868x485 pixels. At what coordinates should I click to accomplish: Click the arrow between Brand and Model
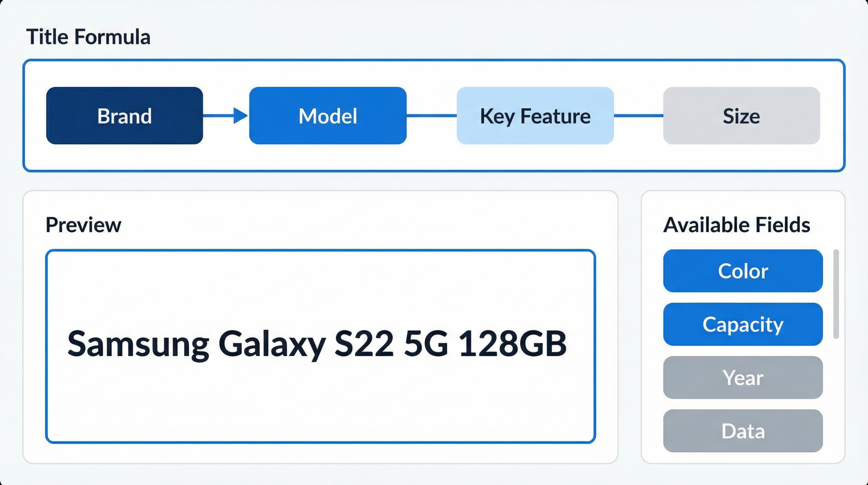[x=226, y=116]
